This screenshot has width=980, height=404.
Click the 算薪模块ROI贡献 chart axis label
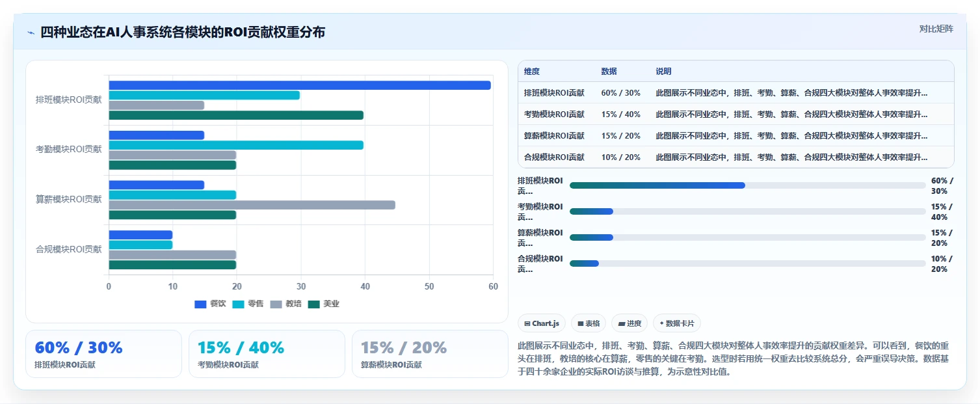[69, 200]
